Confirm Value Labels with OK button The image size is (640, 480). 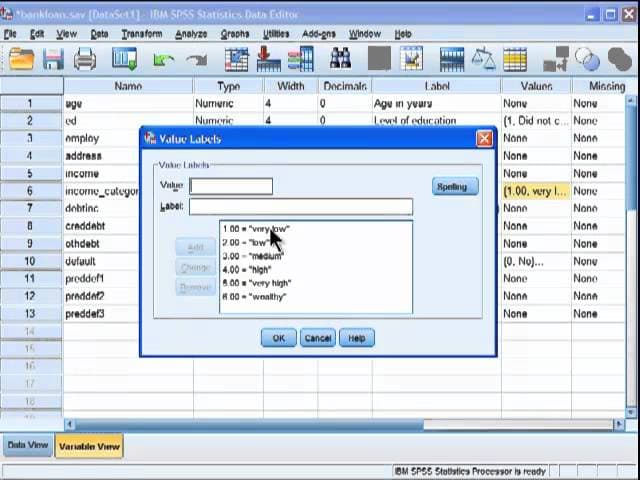(278, 338)
